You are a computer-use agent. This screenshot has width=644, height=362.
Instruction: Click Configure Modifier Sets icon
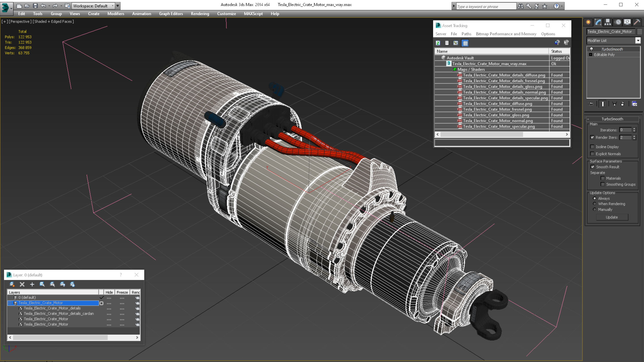635,104
